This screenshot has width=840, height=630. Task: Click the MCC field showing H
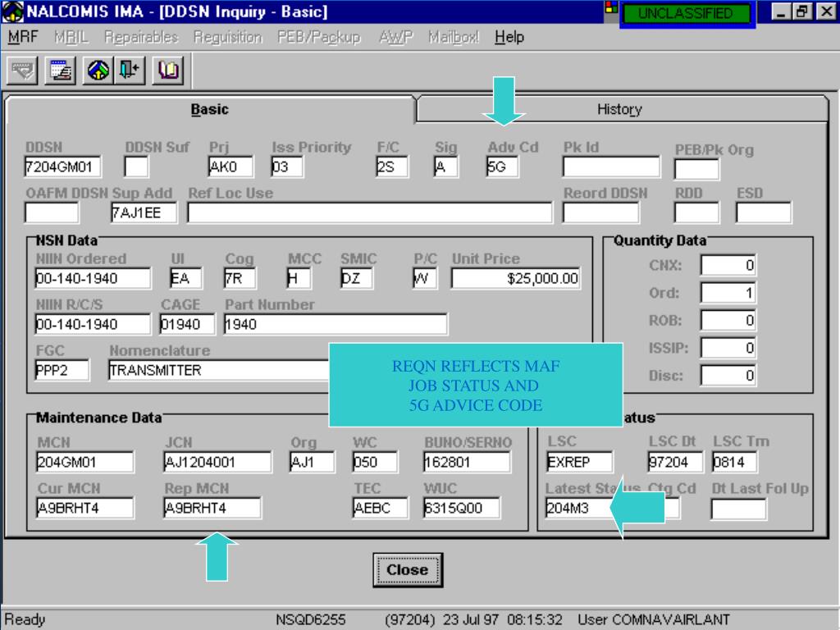point(299,279)
